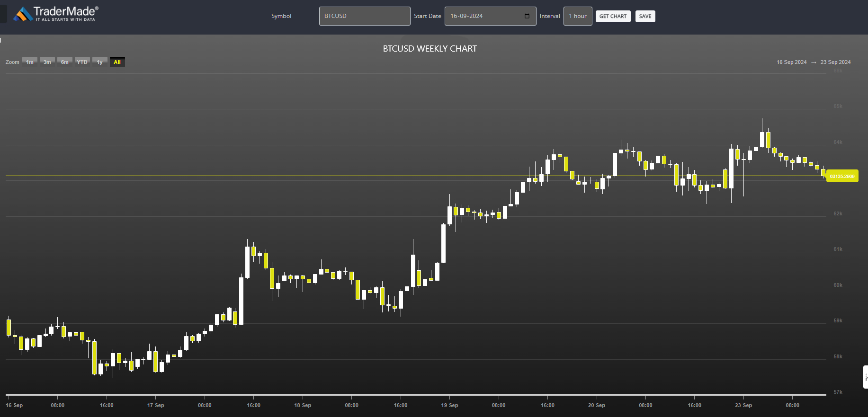Click the 17 Sep time axis label
The width and height of the screenshot is (868, 417).
click(x=155, y=405)
